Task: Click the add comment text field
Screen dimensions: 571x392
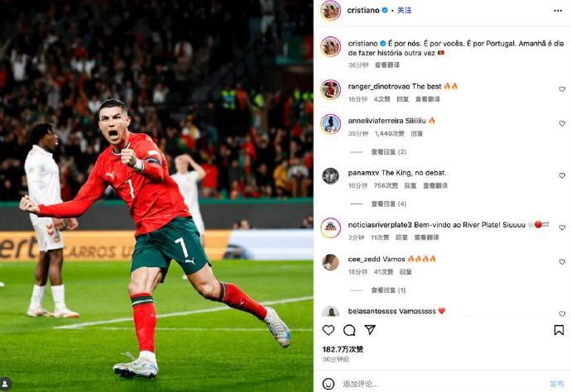Action: (x=440, y=384)
